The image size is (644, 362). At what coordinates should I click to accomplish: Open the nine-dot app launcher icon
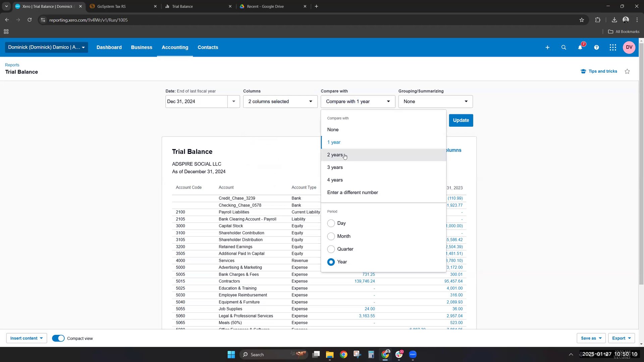[x=613, y=48]
